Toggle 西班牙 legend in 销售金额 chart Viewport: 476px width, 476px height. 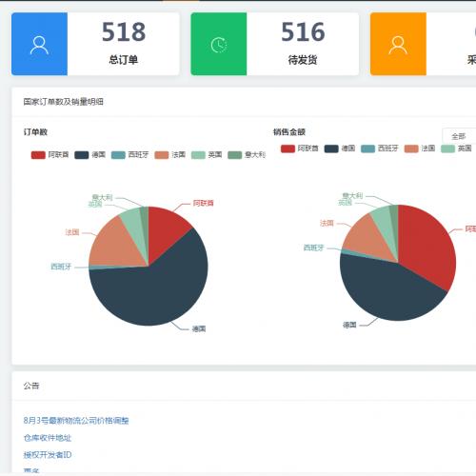(x=380, y=149)
